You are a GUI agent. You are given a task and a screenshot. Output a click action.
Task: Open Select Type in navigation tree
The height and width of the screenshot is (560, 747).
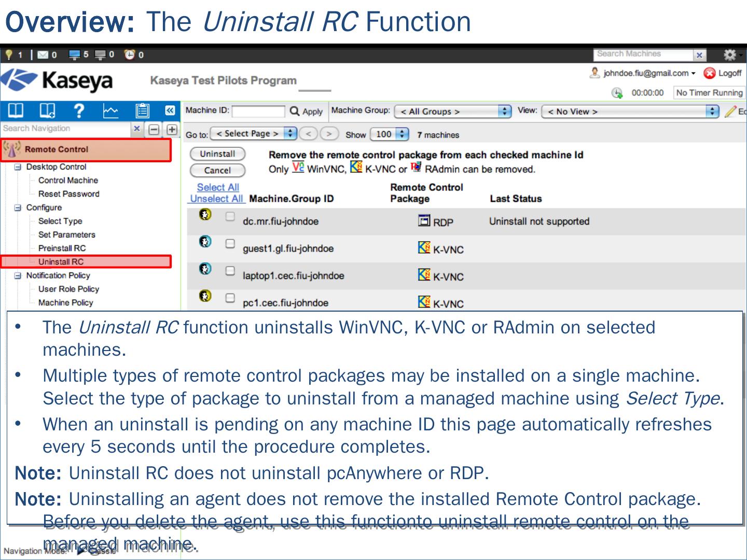click(60, 221)
